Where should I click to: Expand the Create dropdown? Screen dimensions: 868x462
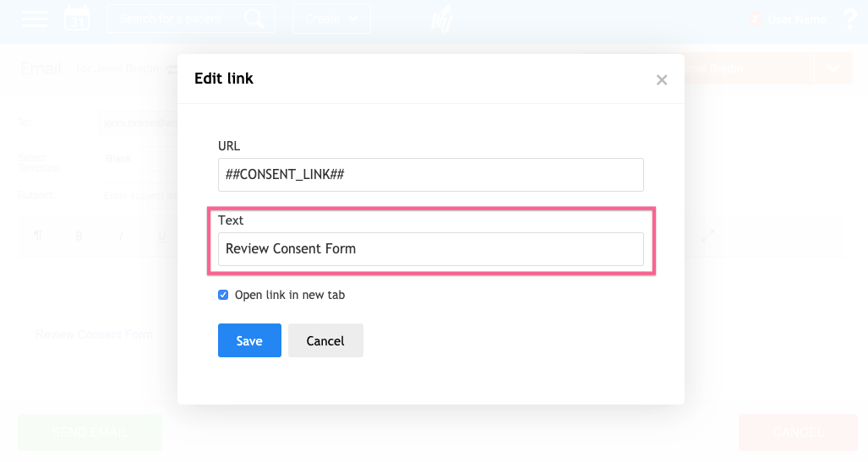[330, 19]
